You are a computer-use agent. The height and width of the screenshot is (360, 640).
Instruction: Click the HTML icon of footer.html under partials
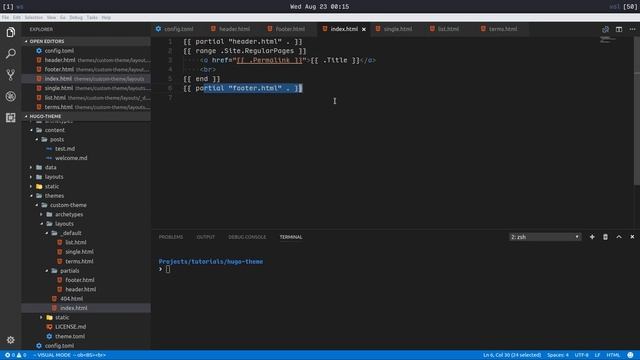[60, 280]
